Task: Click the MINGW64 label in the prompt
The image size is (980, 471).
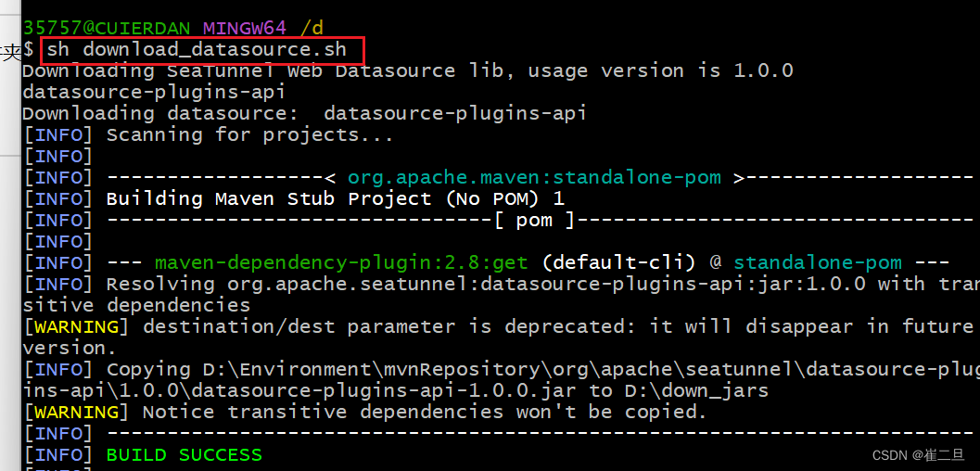Action: click(x=245, y=28)
